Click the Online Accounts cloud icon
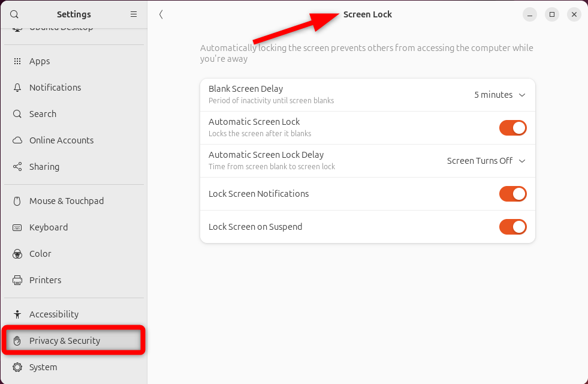 coord(17,140)
